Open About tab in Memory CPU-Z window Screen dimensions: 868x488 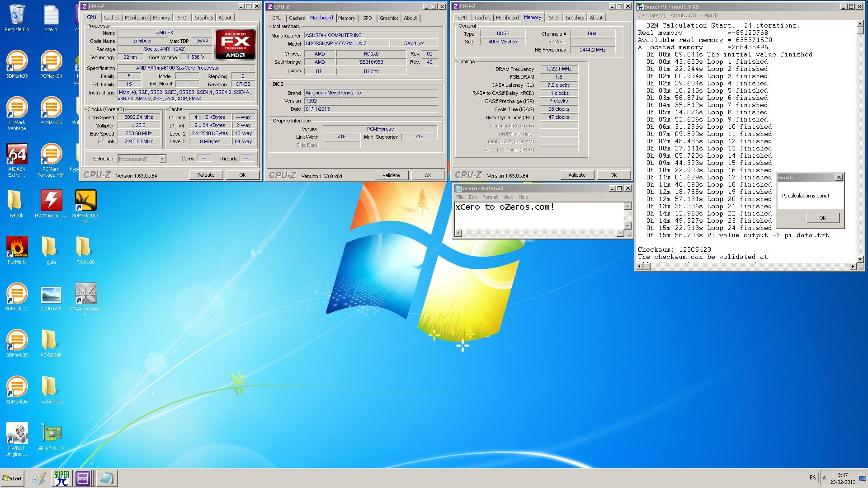596,18
